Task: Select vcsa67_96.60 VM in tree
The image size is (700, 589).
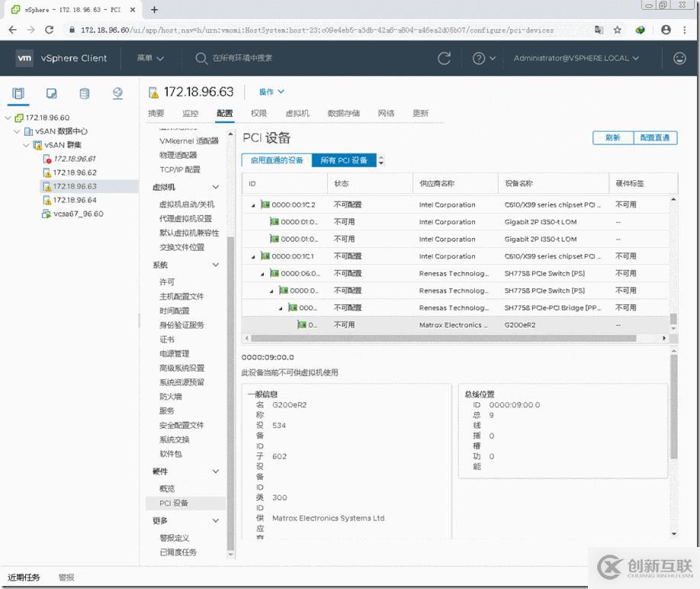Action: [78, 214]
